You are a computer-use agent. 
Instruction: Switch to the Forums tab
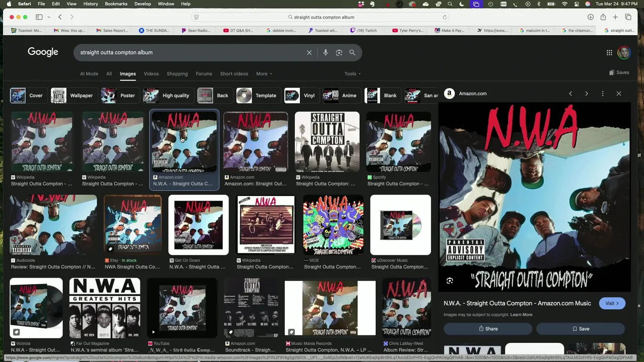(x=204, y=74)
